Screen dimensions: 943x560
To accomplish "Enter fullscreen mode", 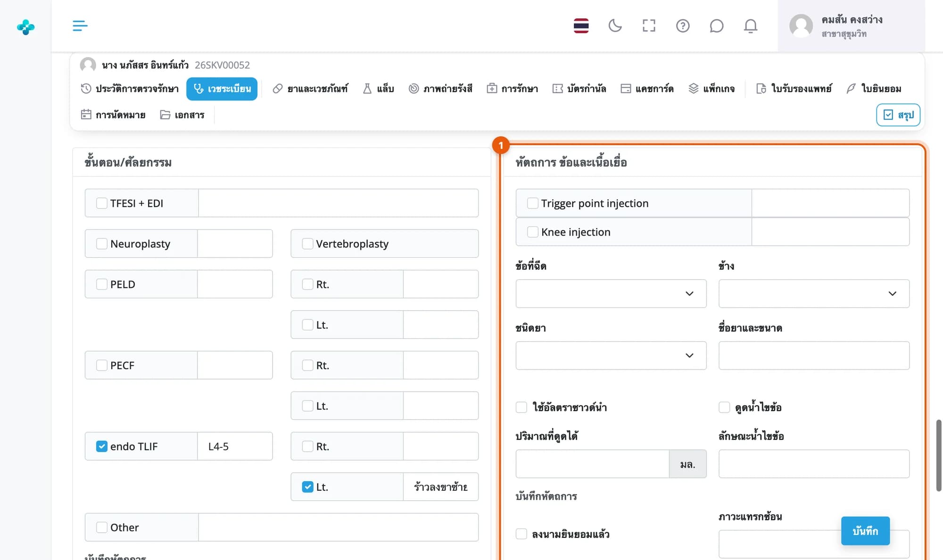I will point(649,25).
